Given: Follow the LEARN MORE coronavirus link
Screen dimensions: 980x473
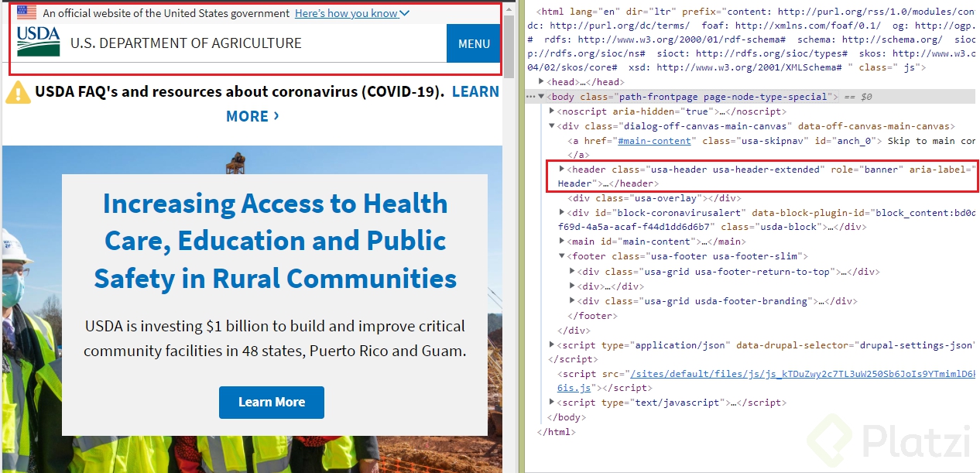Looking at the screenshot, I should coord(363,104).
